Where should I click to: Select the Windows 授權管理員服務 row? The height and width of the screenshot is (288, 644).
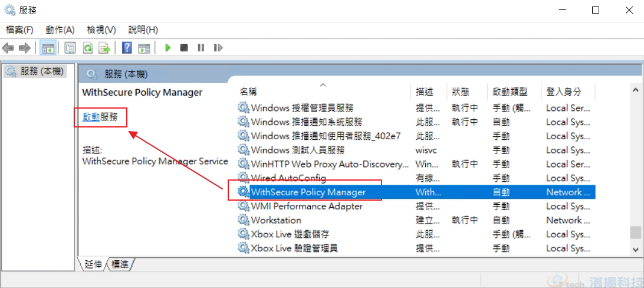tap(416, 108)
